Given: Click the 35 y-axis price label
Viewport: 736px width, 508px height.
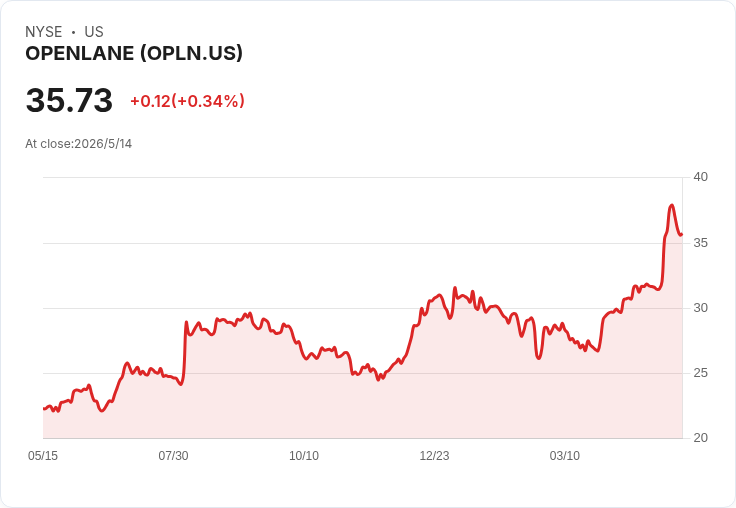Looking at the screenshot, I should (700, 243).
